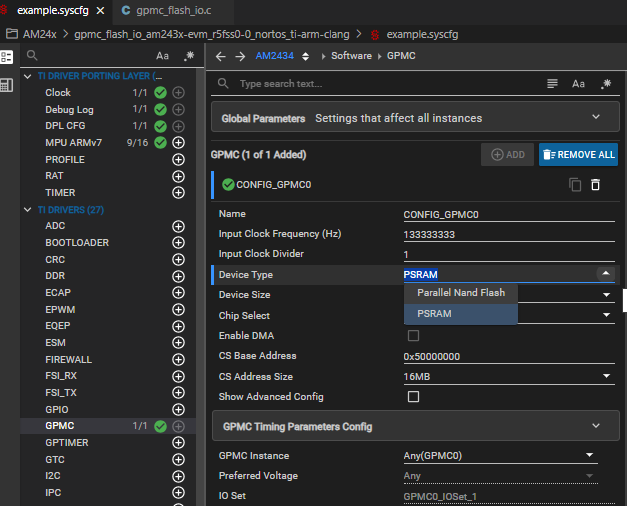Toggle case-sensitive match in GPMC search
The height and width of the screenshot is (506, 627).
578,84
